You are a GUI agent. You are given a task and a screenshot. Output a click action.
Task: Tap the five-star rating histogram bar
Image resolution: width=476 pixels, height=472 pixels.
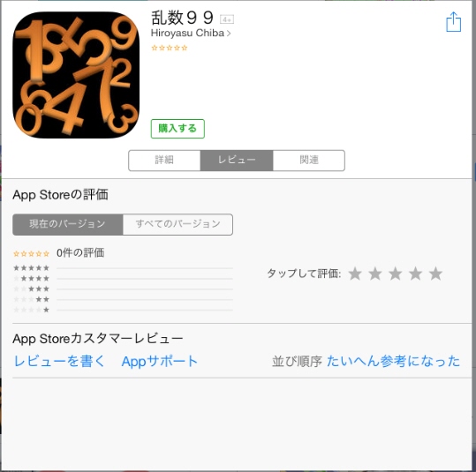click(145, 268)
